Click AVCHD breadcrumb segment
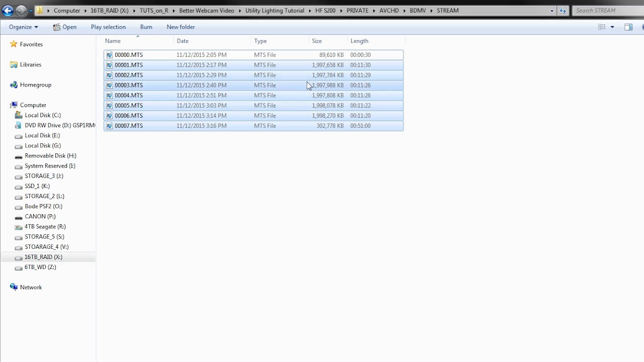 [x=389, y=11]
